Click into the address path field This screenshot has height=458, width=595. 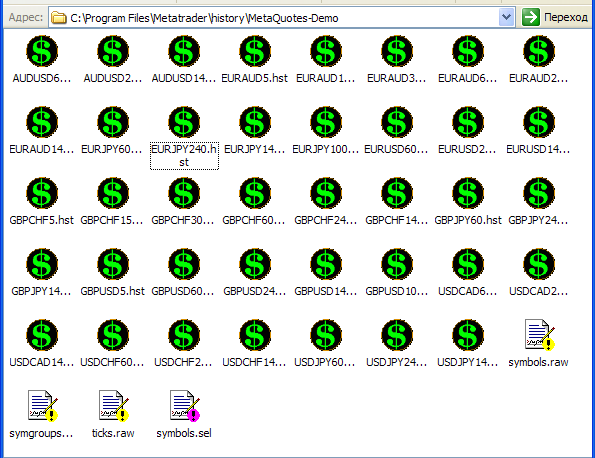click(282, 17)
